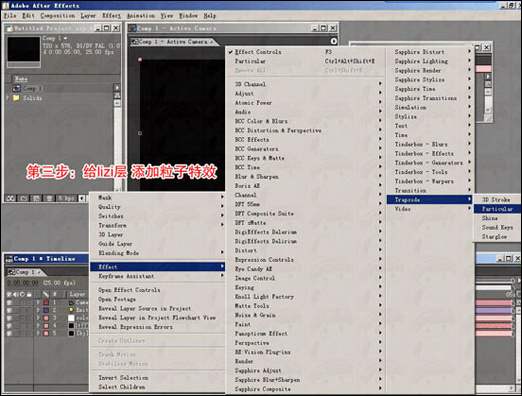The width and height of the screenshot is (522, 396).
Task: Expand the Solids folder in Project panel
Action: (8, 98)
